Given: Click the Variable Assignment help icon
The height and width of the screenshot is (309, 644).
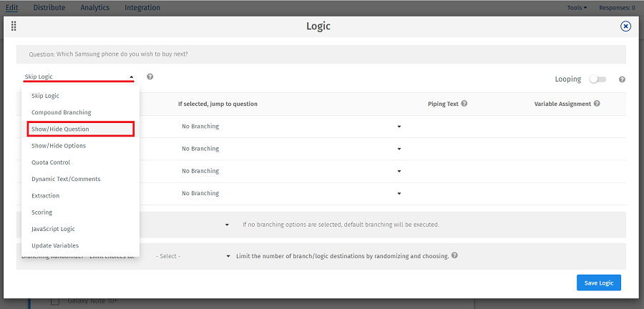Looking at the screenshot, I should coord(596,104).
